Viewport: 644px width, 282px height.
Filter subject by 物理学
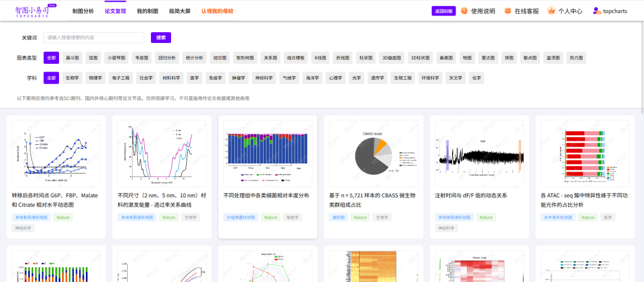[95, 78]
